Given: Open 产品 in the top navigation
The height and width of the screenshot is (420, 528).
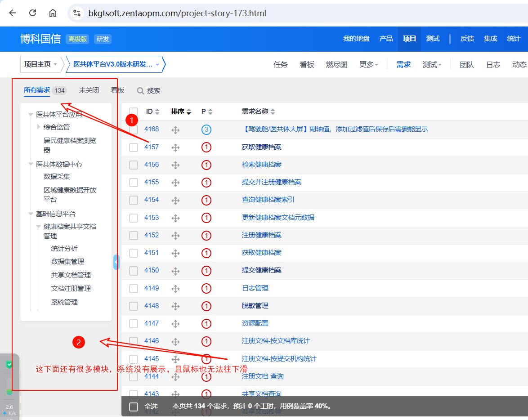Looking at the screenshot, I should click(386, 39).
